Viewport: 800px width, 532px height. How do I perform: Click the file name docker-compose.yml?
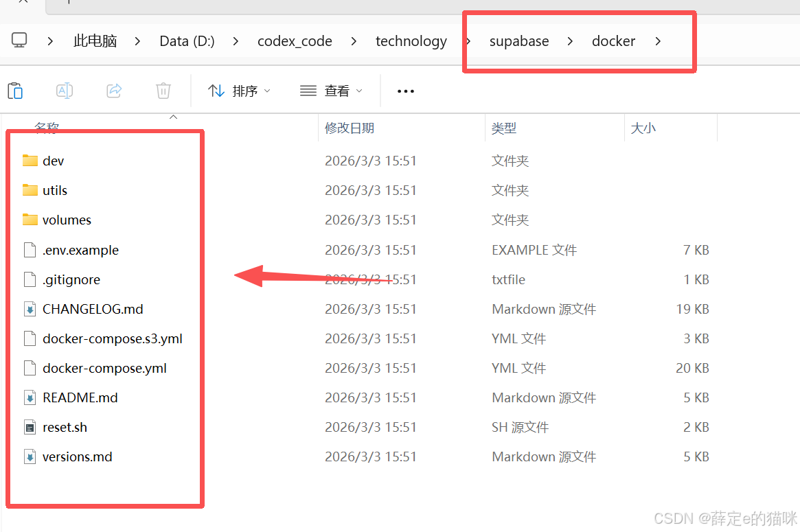(104, 369)
